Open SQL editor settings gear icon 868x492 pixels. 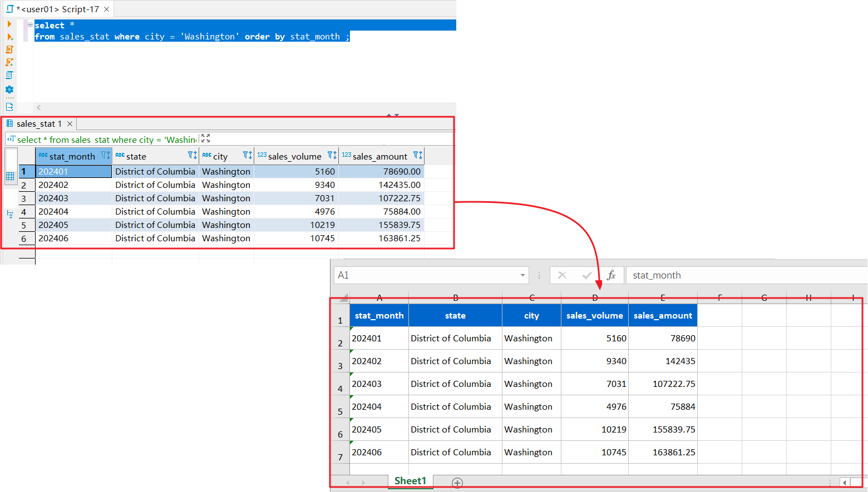[9, 89]
